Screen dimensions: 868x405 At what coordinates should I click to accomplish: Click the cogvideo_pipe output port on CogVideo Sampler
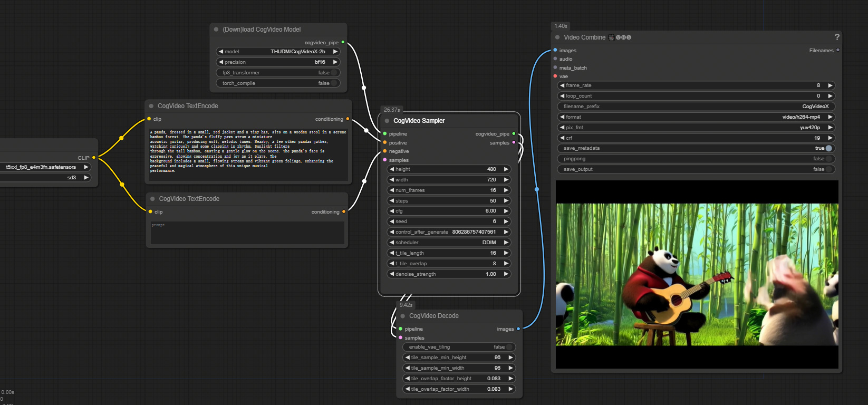click(514, 134)
